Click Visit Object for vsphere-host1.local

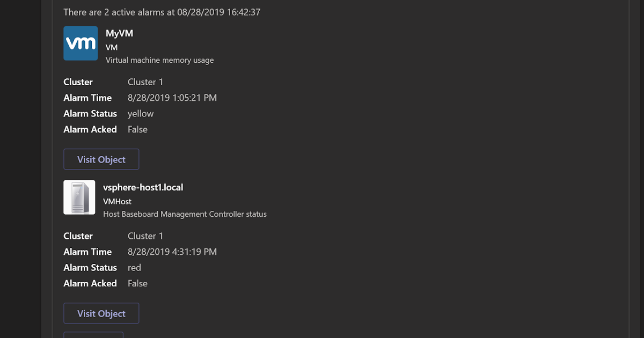[x=101, y=313]
